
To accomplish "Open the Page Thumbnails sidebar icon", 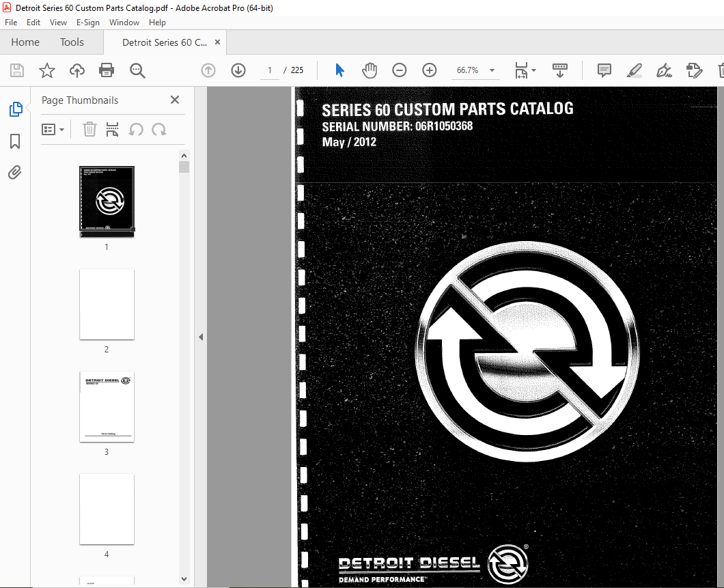I will click(x=15, y=109).
